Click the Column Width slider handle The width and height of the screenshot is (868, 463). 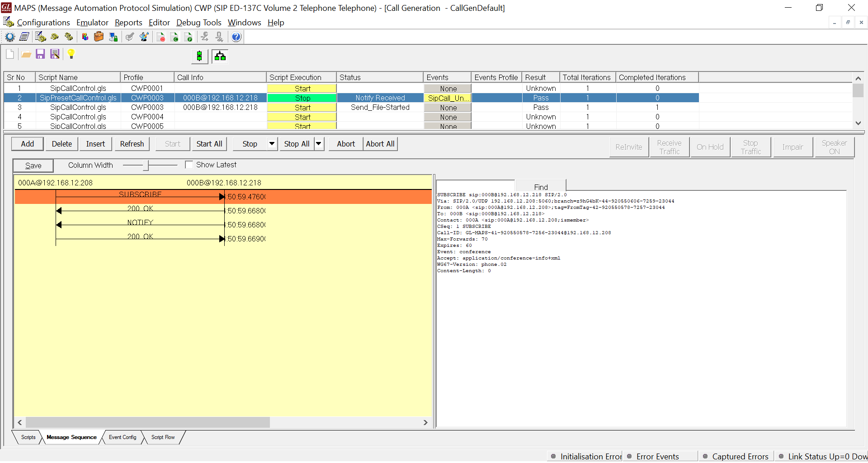click(146, 165)
